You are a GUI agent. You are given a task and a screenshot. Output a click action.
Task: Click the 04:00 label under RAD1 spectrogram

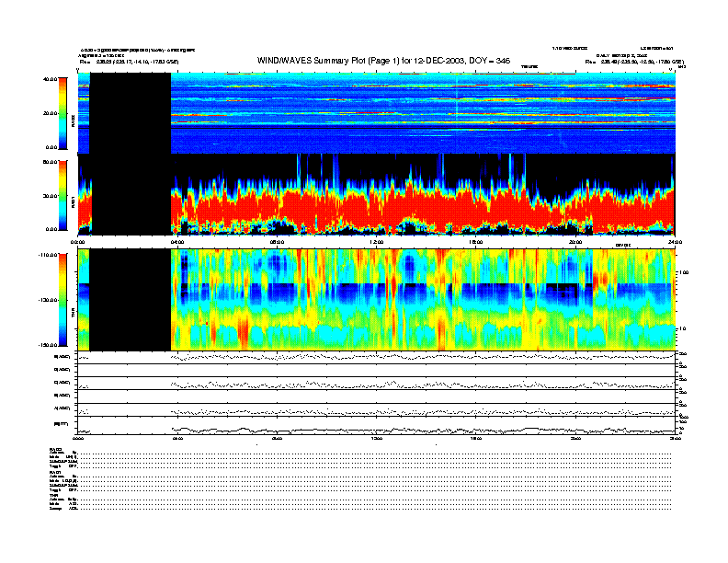(x=177, y=242)
